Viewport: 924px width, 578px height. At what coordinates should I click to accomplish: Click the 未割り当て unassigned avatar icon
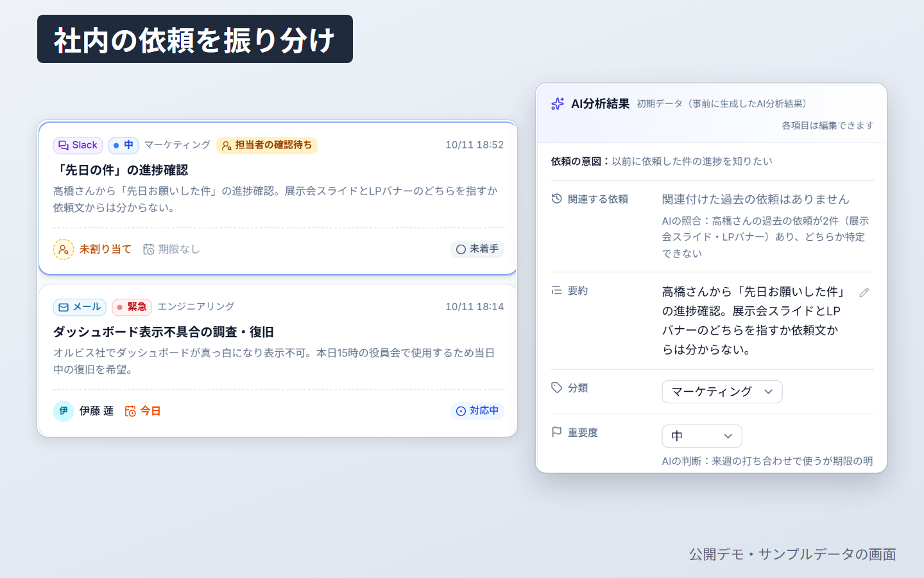(64, 249)
